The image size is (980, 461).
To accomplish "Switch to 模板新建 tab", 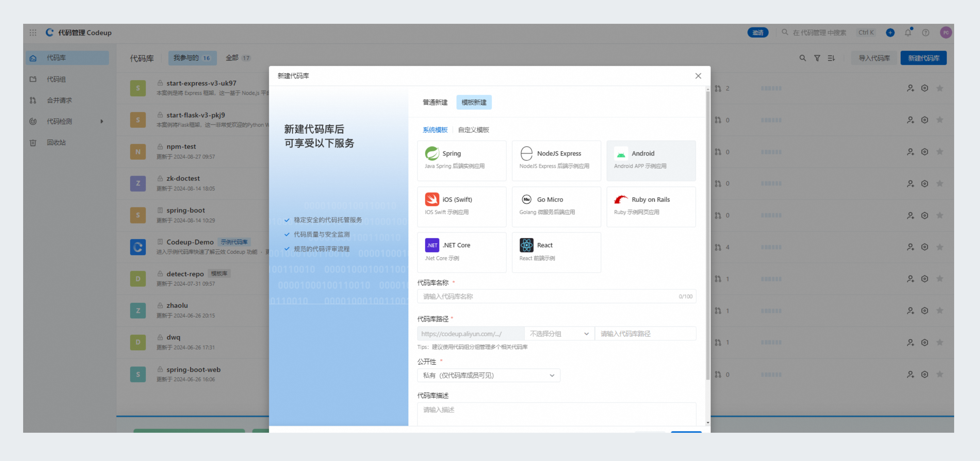I will (474, 102).
